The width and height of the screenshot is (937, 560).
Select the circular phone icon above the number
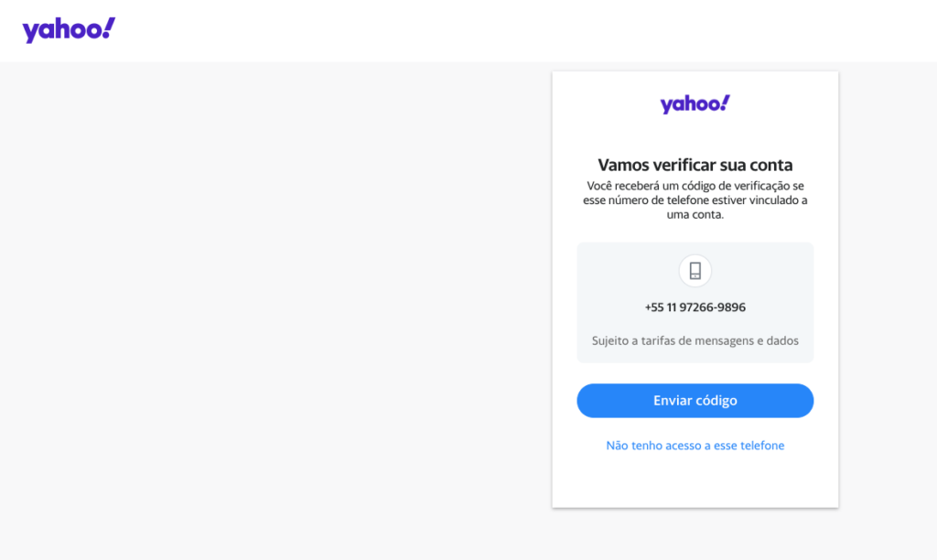pos(695,271)
